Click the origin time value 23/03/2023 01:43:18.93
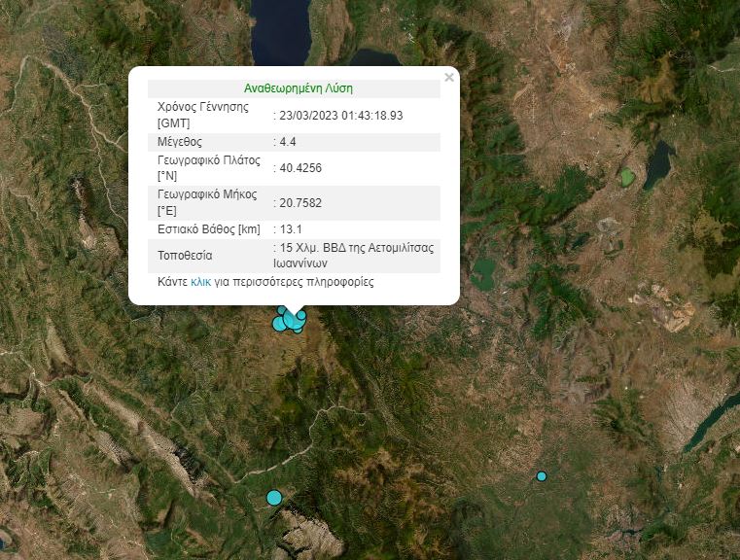Screen dimensions: 740x560 [x=340, y=116]
